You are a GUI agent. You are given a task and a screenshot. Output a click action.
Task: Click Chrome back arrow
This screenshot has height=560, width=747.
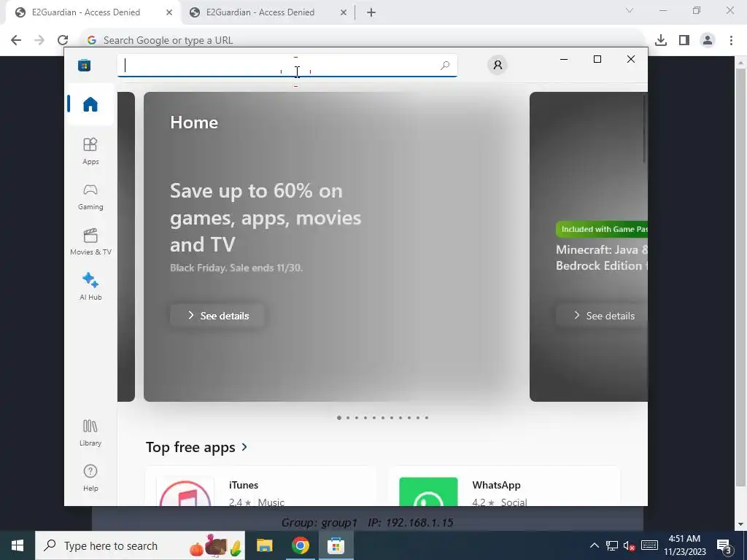click(16, 40)
